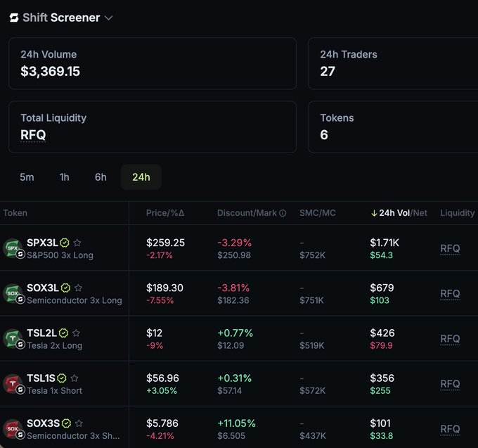Click the SPX3L market cap $752K
478x448 pixels.
click(x=313, y=255)
